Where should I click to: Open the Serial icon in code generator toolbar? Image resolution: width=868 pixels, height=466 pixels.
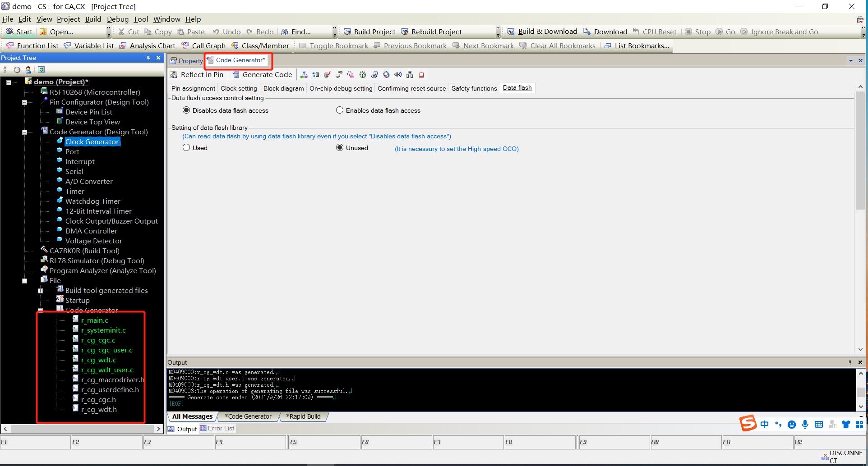(339, 75)
